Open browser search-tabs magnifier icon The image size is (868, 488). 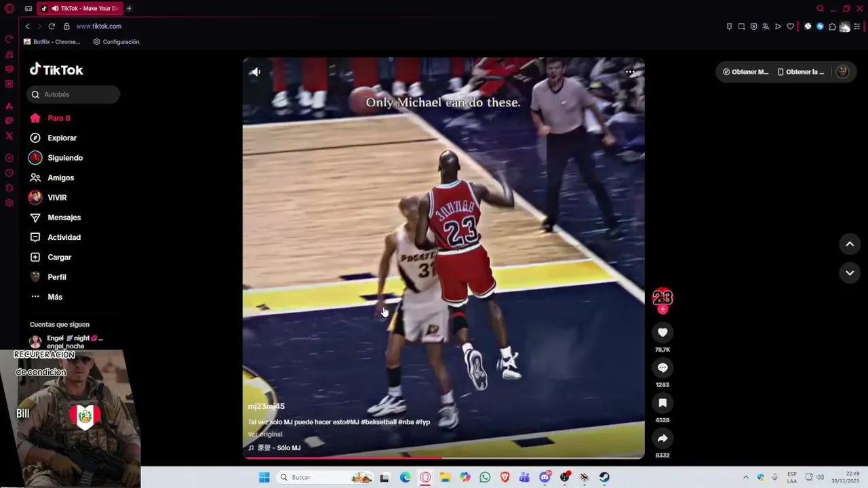click(x=820, y=9)
